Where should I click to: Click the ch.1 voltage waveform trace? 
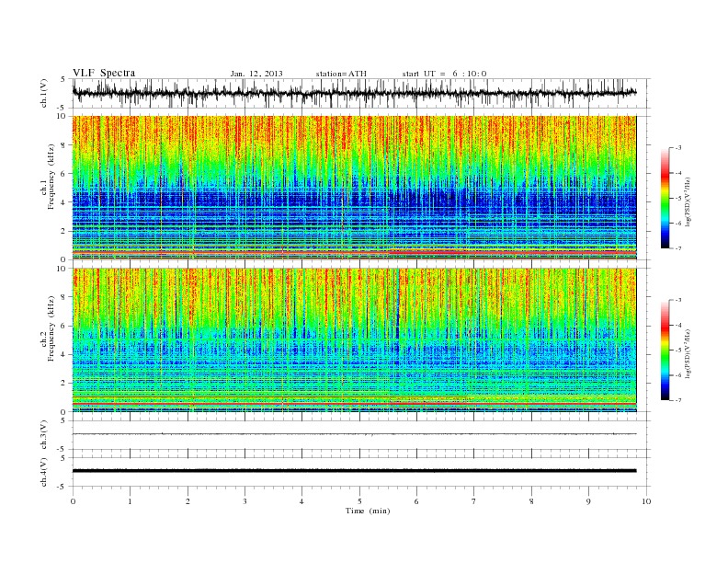click(354, 93)
